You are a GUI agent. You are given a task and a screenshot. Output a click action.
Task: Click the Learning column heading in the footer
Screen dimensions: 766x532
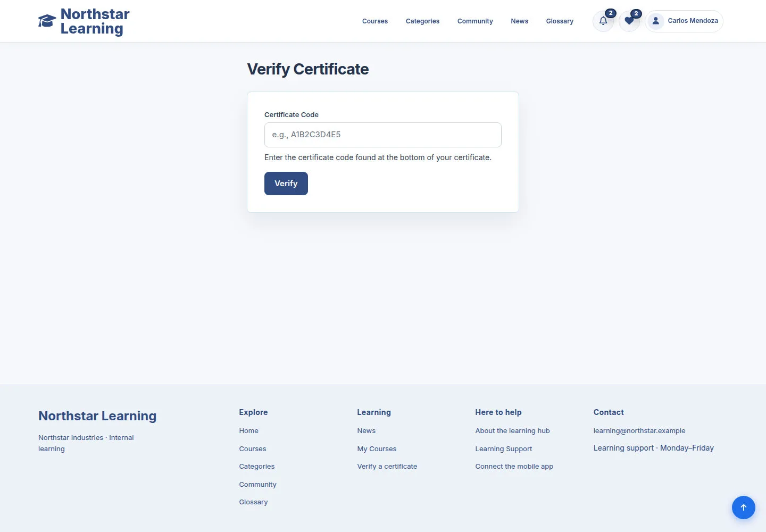[x=374, y=412]
